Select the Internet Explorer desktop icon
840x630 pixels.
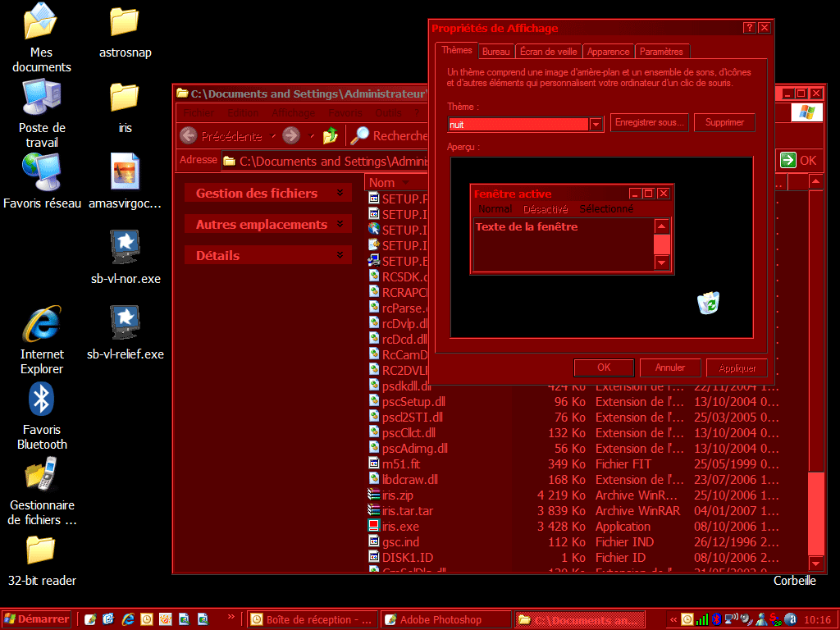coord(42,324)
